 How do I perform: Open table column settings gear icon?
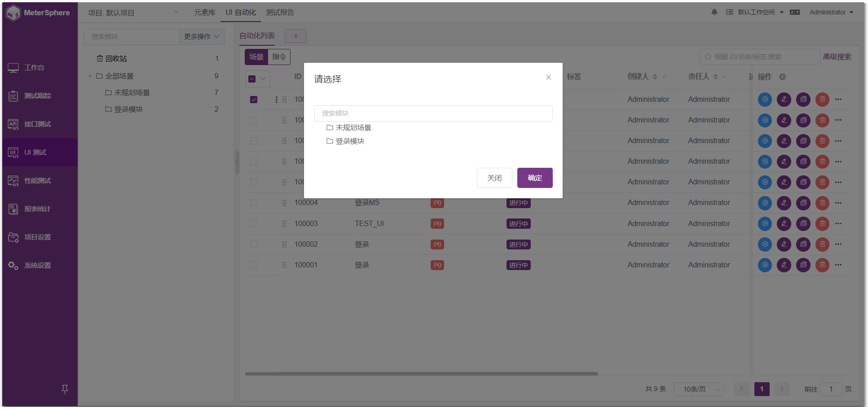pyautogui.click(x=783, y=77)
